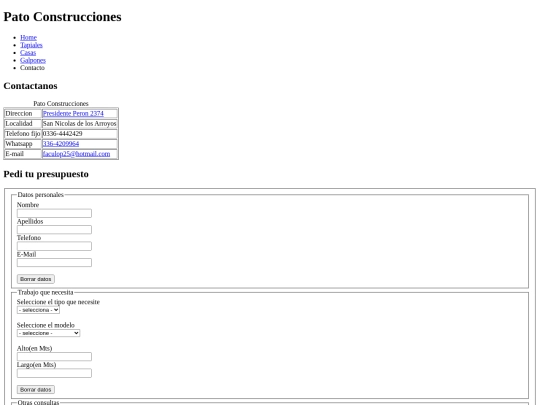540x405 pixels.
Task: Visit the Galpones page link
Action: [x=33, y=60]
